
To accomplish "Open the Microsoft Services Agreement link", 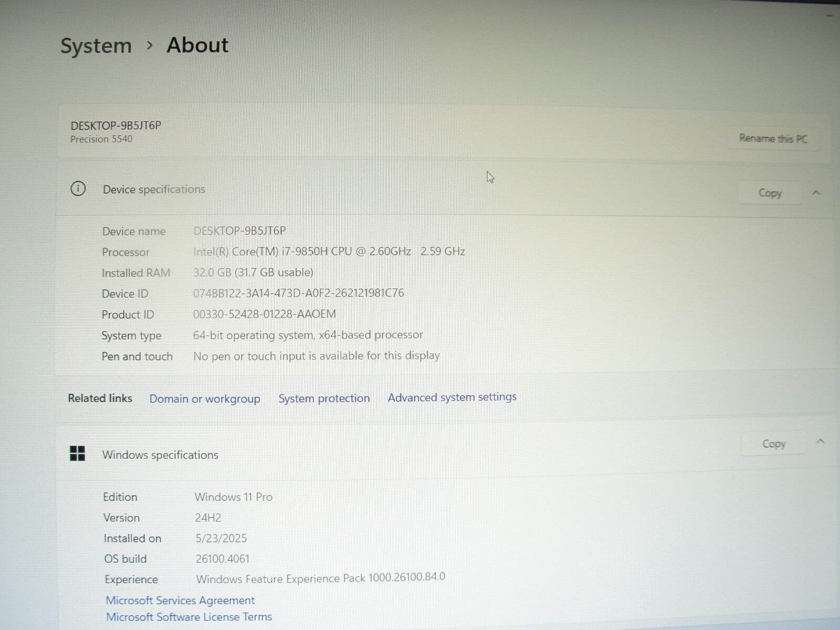I will [180, 600].
